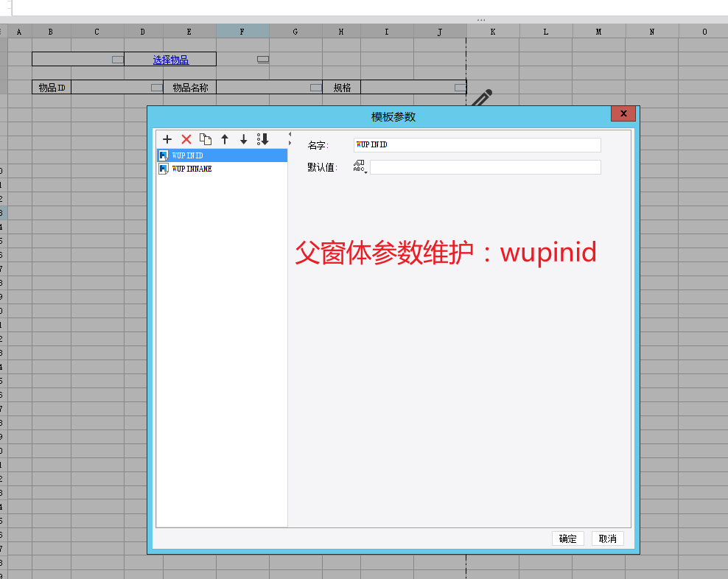
Task: Select the 物品ID cell
Action: (52, 87)
